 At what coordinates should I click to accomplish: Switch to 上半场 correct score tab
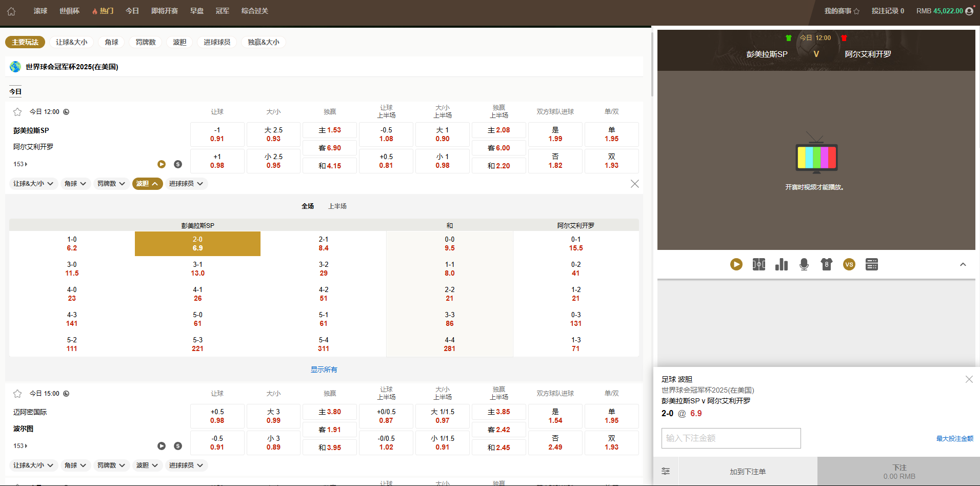coord(337,206)
